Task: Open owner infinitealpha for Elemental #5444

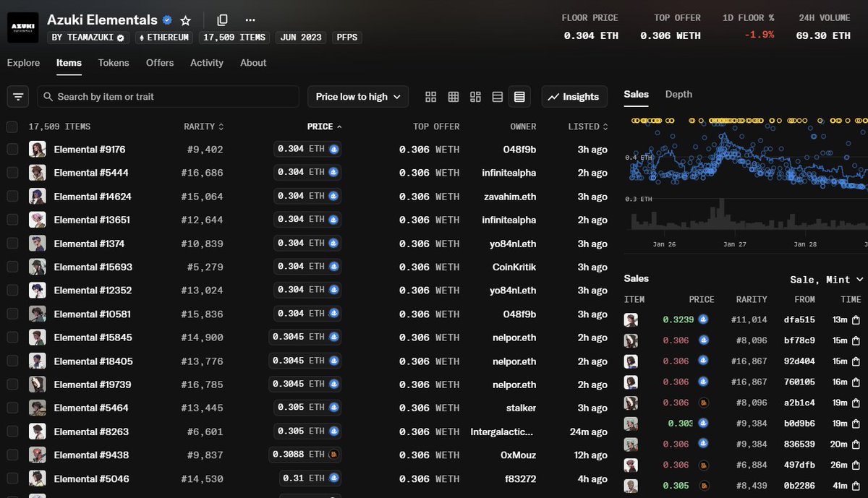Action: [509, 173]
